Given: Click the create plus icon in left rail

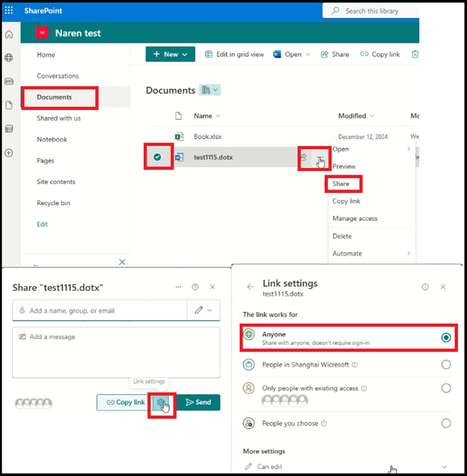Looking at the screenshot, I should coord(9,153).
